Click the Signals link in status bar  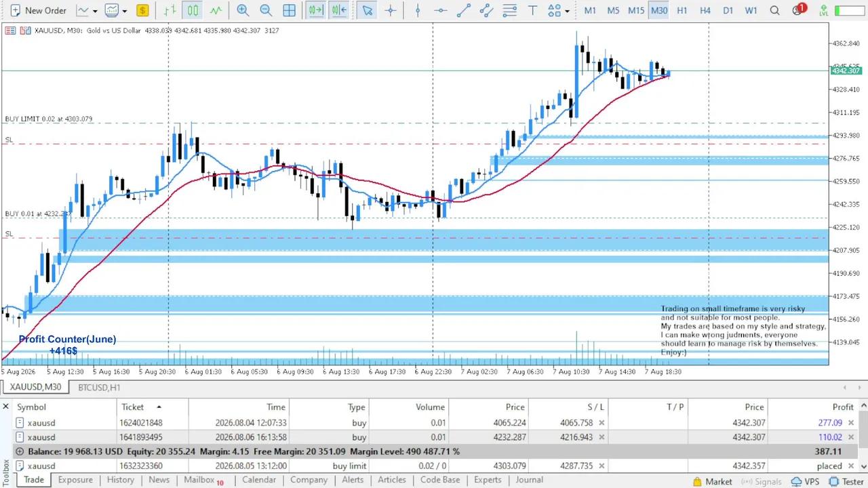pyautogui.click(x=762, y=482)
